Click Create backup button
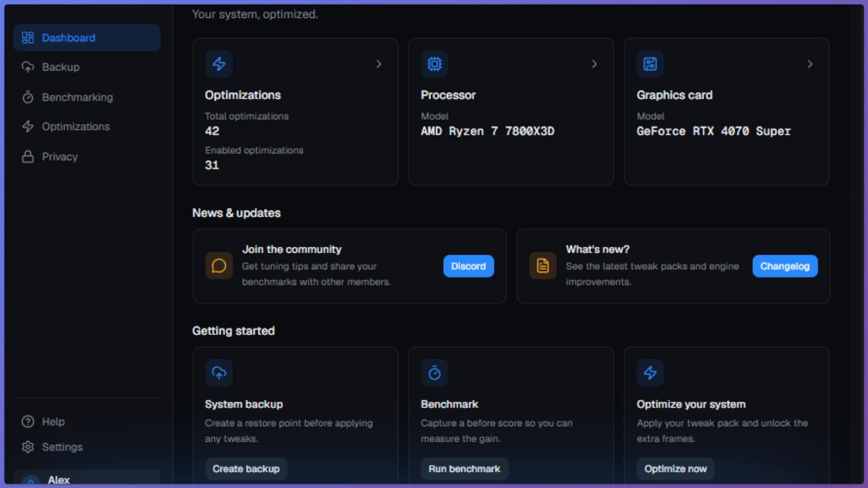The height and width of the screenshot is (488, 868). point(246,469)
